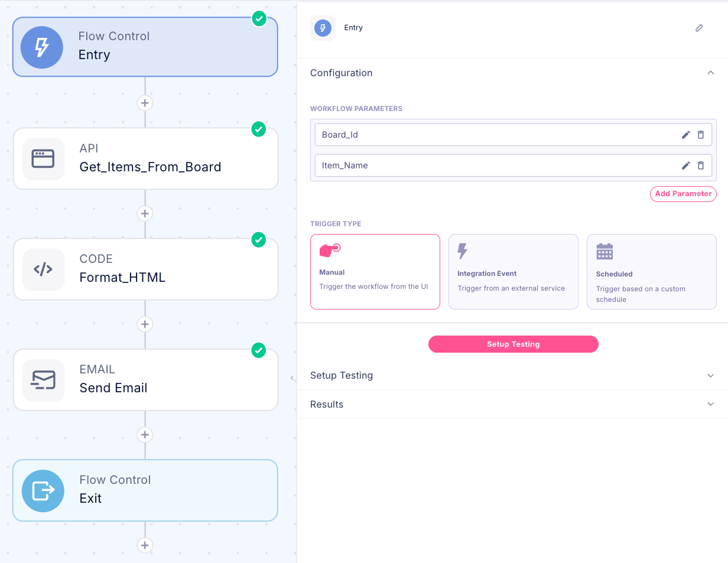Viewport: 728px width, 563px height.
Task: Select the Scheduled trigger type
Action: coord(651,272)
